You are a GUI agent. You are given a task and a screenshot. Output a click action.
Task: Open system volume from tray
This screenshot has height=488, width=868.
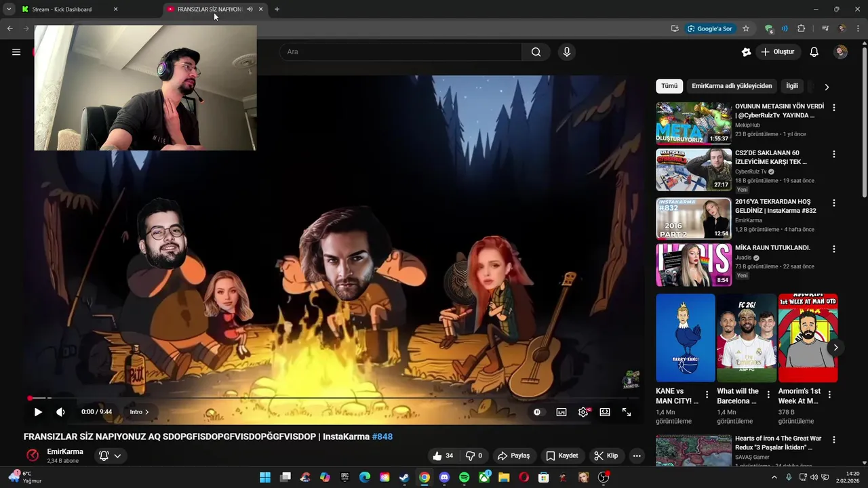814,477
